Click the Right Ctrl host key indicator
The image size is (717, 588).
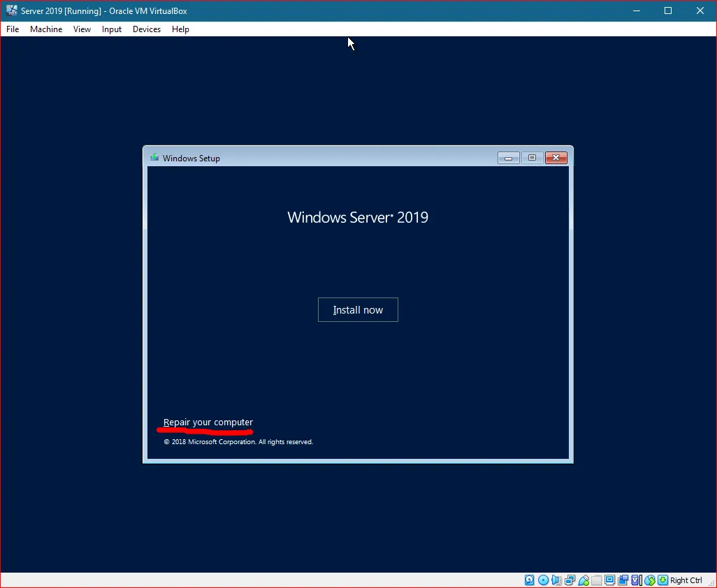click(686, 580)
